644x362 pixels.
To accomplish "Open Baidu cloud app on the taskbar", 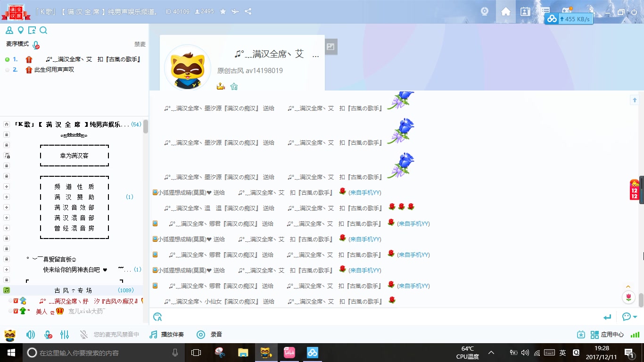I will tap(313, 353).
